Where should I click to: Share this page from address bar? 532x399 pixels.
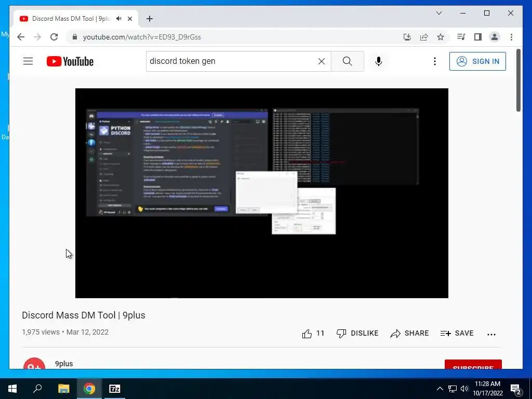click(424, 37)
